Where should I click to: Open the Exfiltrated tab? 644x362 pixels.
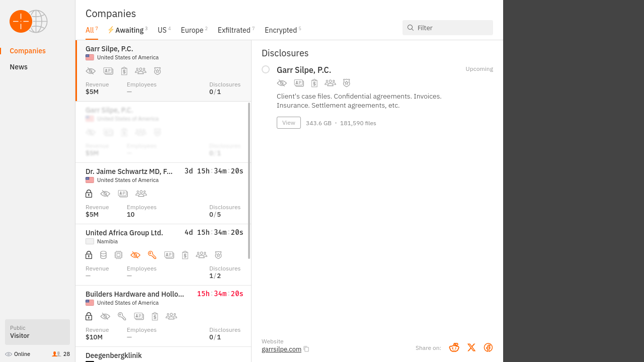click(x=235, y=30)
